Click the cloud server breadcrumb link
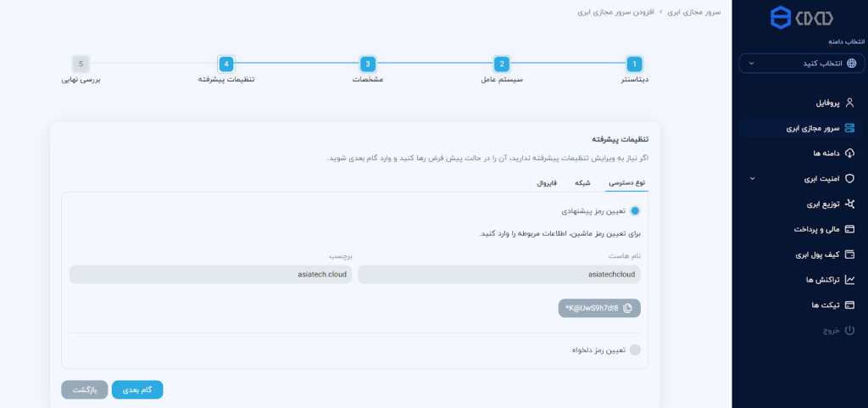Screen dimensions: 868x408 pyautogui.click(x=696, y=13)
